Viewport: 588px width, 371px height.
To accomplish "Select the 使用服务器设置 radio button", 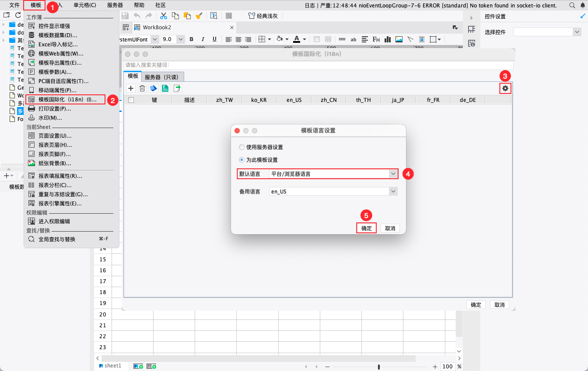I will (x=241, y=147).
